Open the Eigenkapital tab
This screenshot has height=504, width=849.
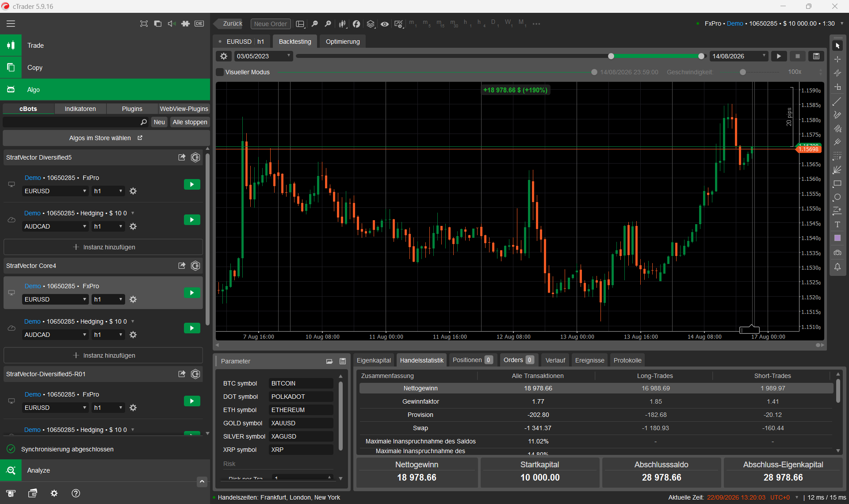[x=374, y=360]
